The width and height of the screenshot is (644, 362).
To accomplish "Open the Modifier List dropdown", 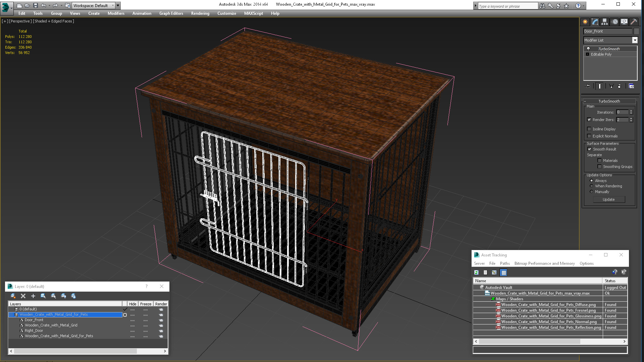I will 635,40.
